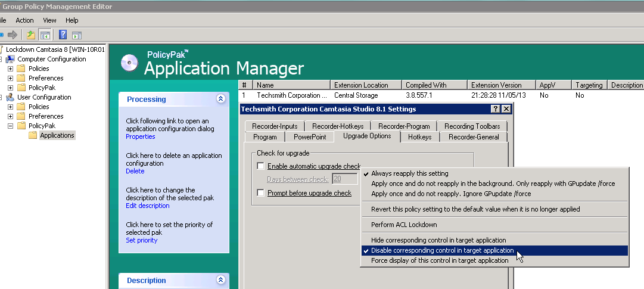The width and height of the screenshot is (644, 289).
Task: Click the Up One Level folder icon
Action: point(31,35)
